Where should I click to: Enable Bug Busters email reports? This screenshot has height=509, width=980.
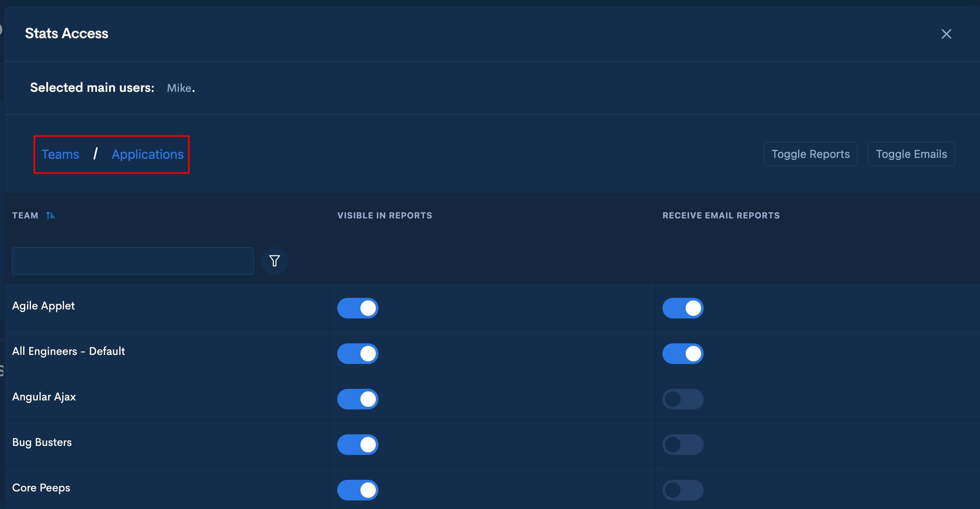coord(683,445)
